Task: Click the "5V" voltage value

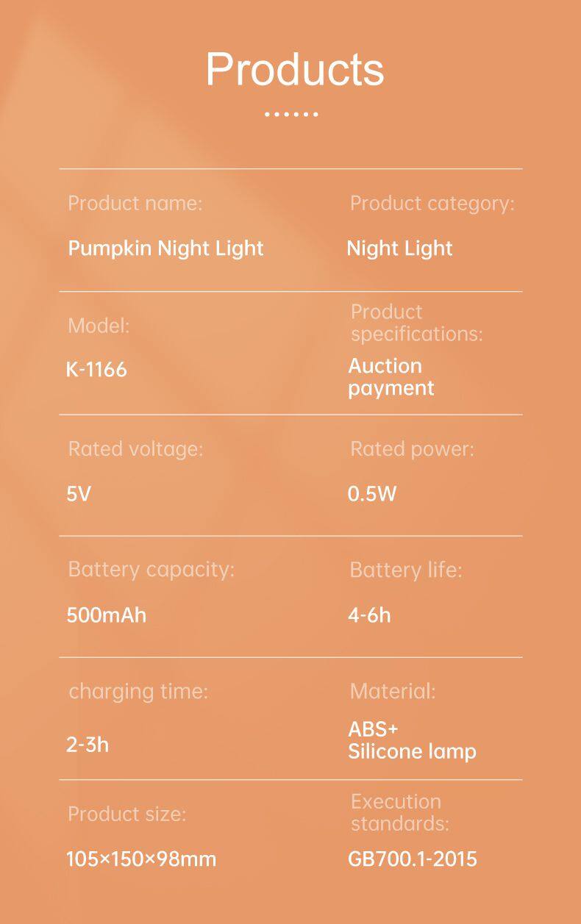Action: (79, 494)
